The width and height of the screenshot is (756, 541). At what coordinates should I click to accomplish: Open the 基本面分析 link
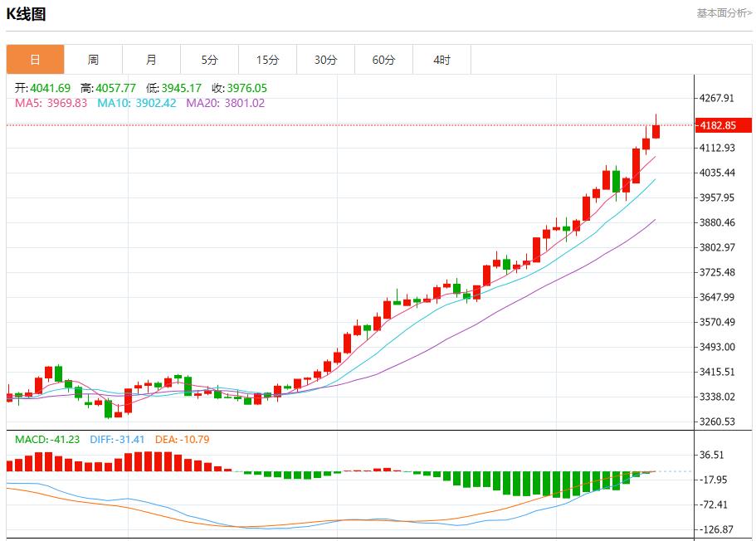(724, 13)
